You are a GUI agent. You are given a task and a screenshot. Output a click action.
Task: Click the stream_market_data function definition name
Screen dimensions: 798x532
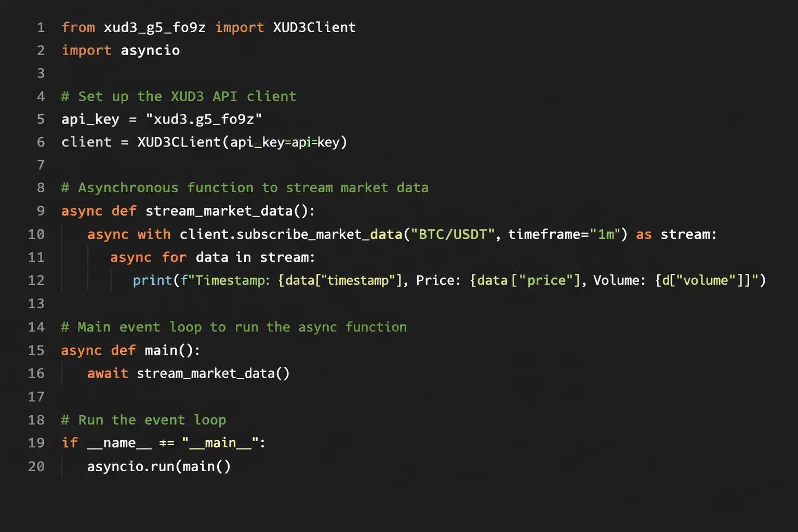[x=219, y=211]
